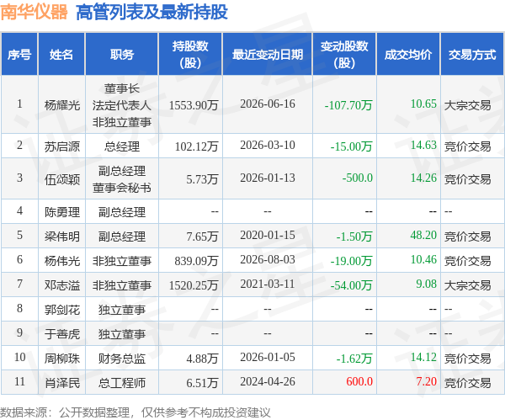Select the 成交均价 column header
Viewport: 505px width, 420px height.
[408, 54]
